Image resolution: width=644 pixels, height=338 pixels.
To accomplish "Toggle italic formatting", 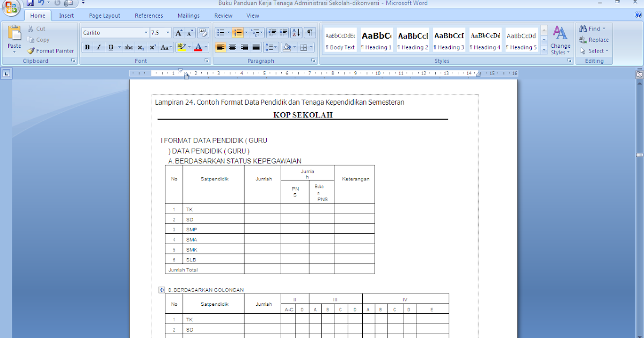I will [x=99, y=47].
